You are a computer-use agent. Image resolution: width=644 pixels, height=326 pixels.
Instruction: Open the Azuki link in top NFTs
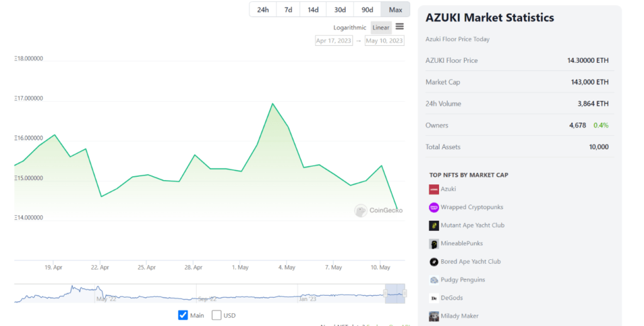pyautogui.click(x=448, y=189)
